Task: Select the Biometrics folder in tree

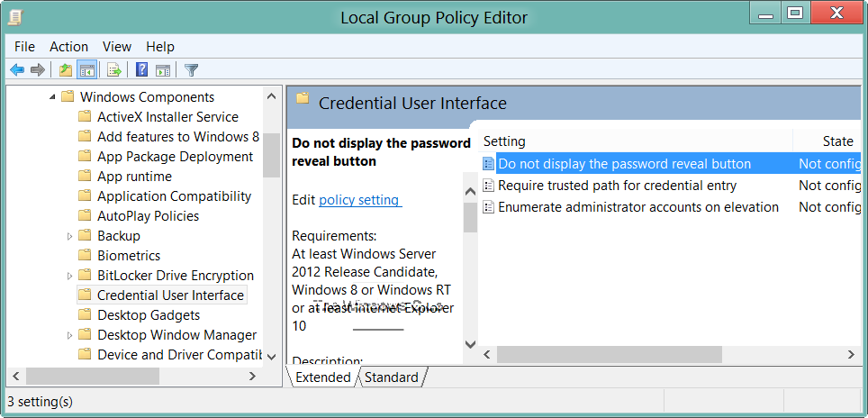Action: (128, 256)
